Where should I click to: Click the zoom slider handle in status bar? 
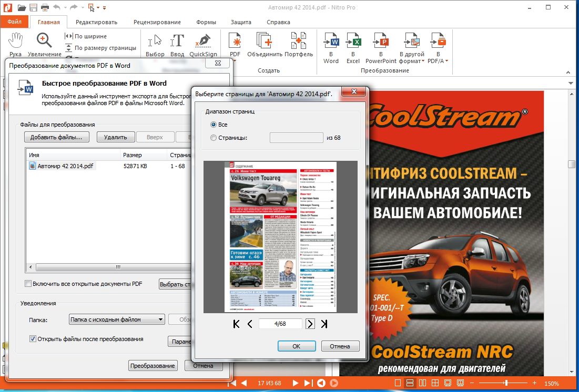coord(506,383)
